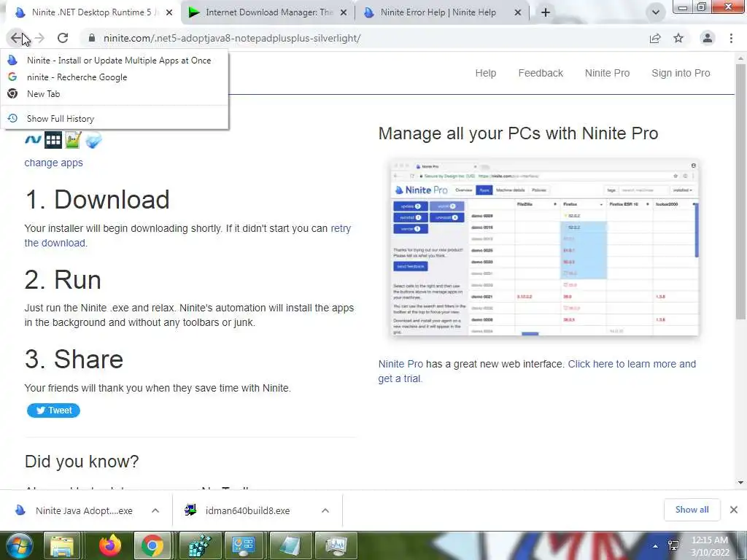The width and height of the screenshot is (747, 560).
Task: Go back to Ninite Install or Update history entry
Action: [x=115, y=61]
